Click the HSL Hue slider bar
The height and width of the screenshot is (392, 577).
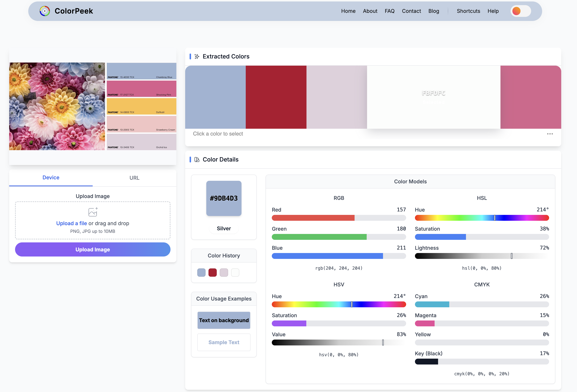(x=482, y=218)
